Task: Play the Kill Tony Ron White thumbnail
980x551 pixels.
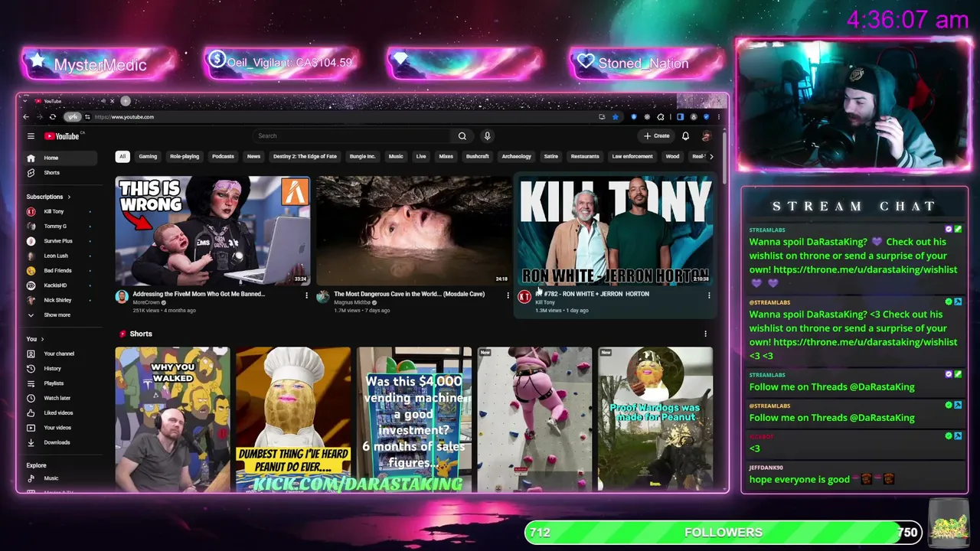Action: 616,230
